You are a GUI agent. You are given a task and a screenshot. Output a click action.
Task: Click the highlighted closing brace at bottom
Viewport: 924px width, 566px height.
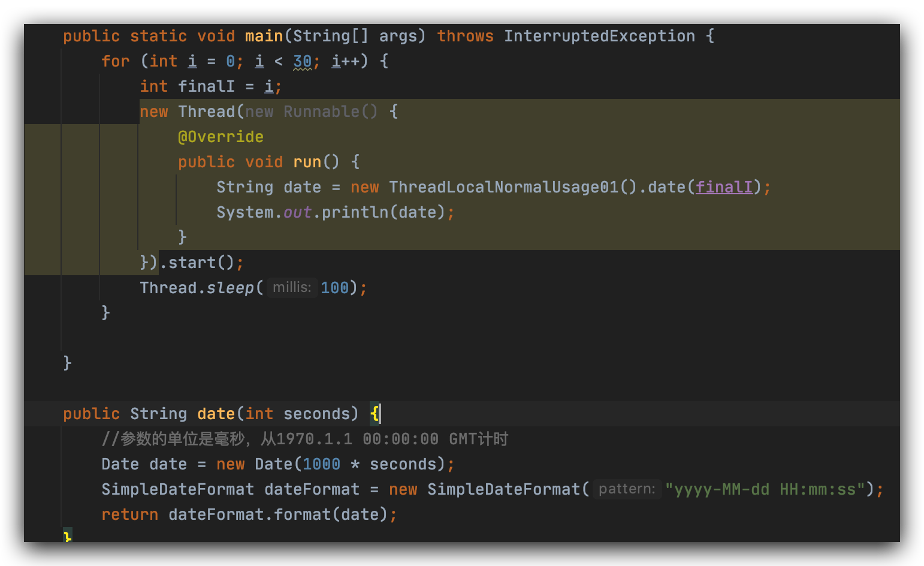tap(67, 536)
